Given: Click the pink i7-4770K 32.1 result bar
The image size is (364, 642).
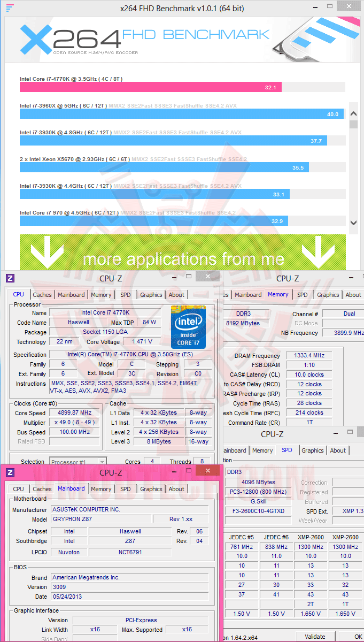Looking at the screenshot, I should tap(151, 87).
